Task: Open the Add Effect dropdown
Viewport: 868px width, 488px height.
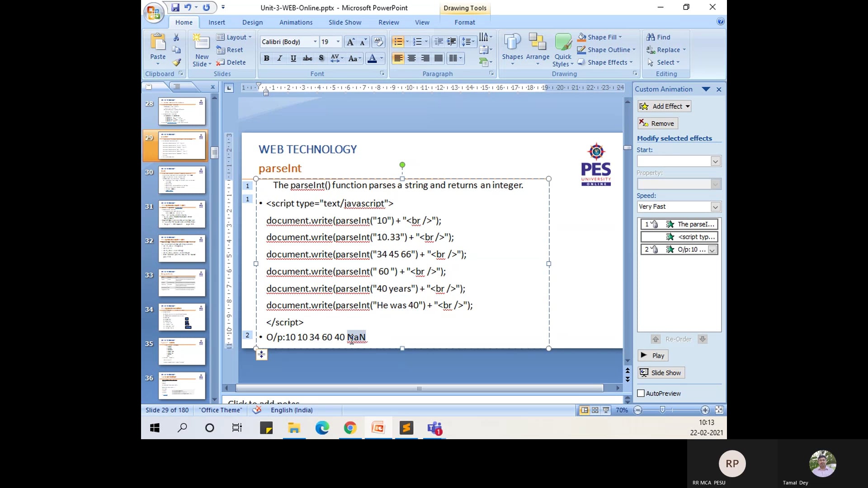Action: pos(664,106)
